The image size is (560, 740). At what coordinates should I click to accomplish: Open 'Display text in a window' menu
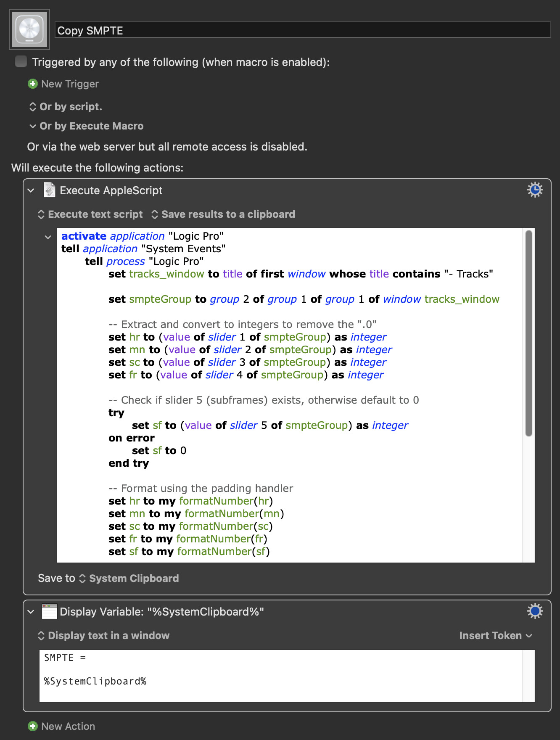(104, 636)
